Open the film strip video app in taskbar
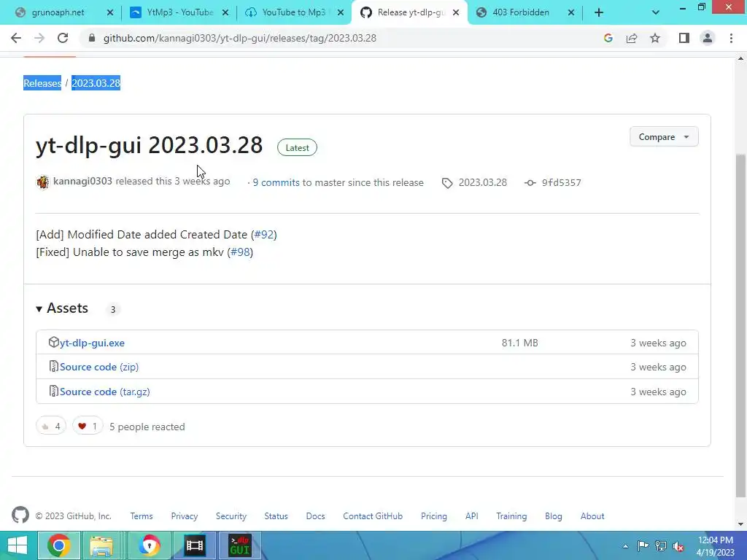Viewport: 747px width, 560px height. (x=194, y=545)
